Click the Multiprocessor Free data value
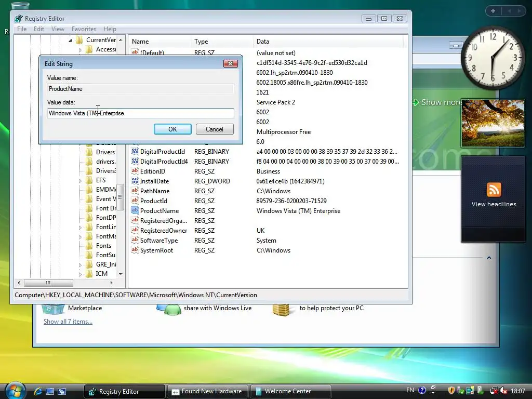Screen dimensions: 532x399 click(283, 132)
